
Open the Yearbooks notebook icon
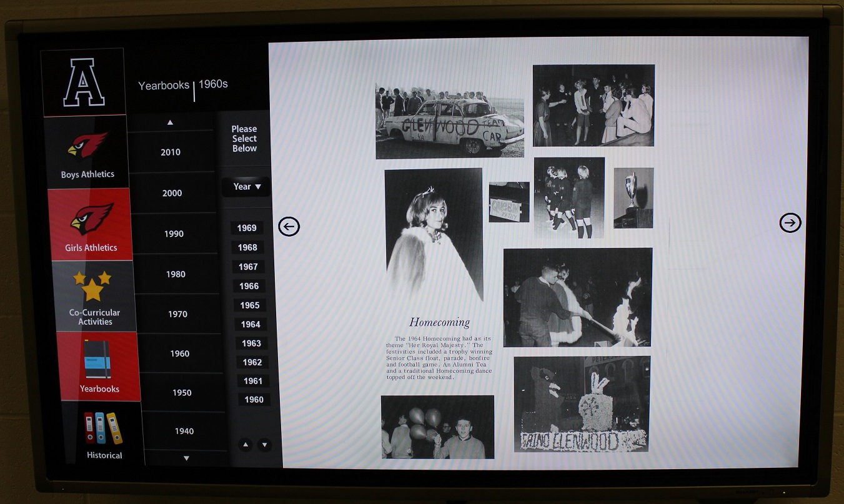pos(97,360)
